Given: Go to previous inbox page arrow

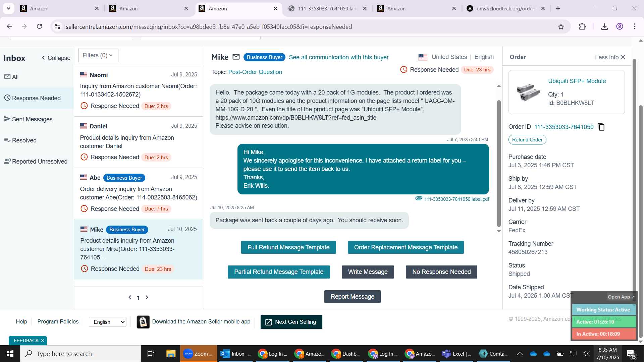Looking at the screenshot, I should coord(130,297).
